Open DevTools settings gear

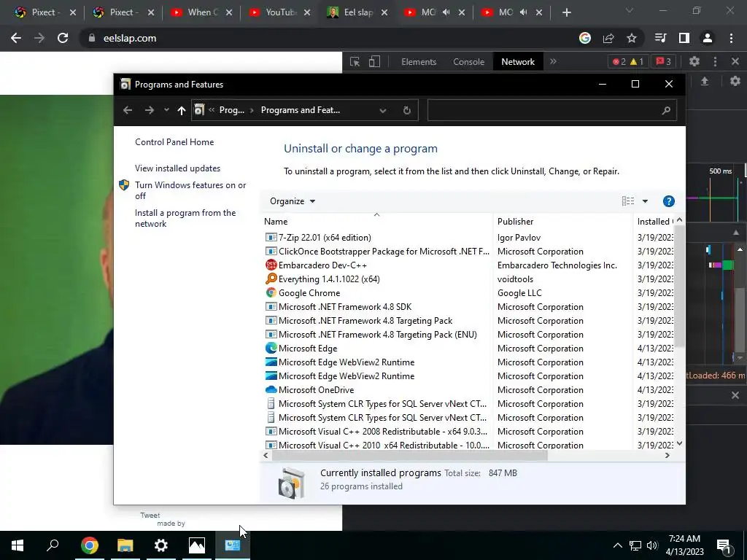(694, 61)
